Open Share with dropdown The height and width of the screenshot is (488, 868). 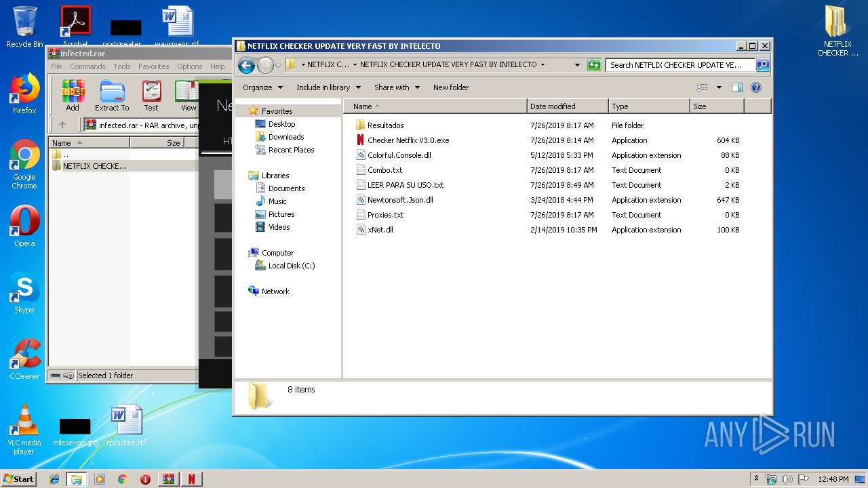(397, 87)
